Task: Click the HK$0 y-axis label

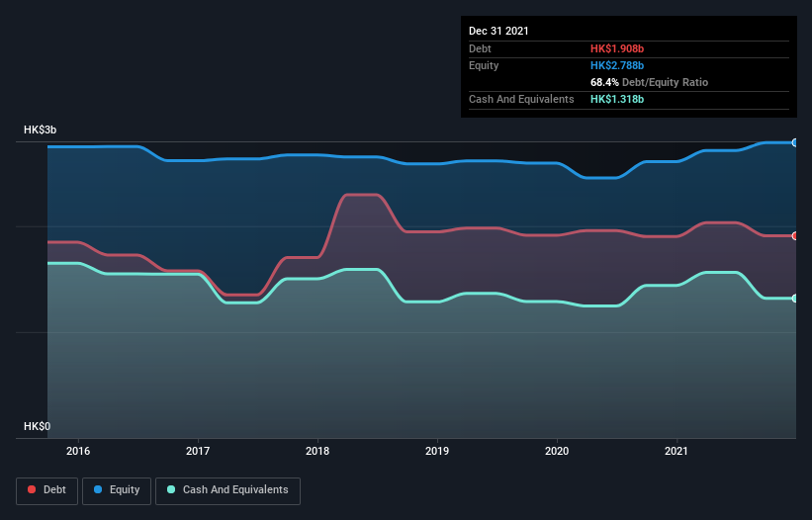Action: click(38, 426)
